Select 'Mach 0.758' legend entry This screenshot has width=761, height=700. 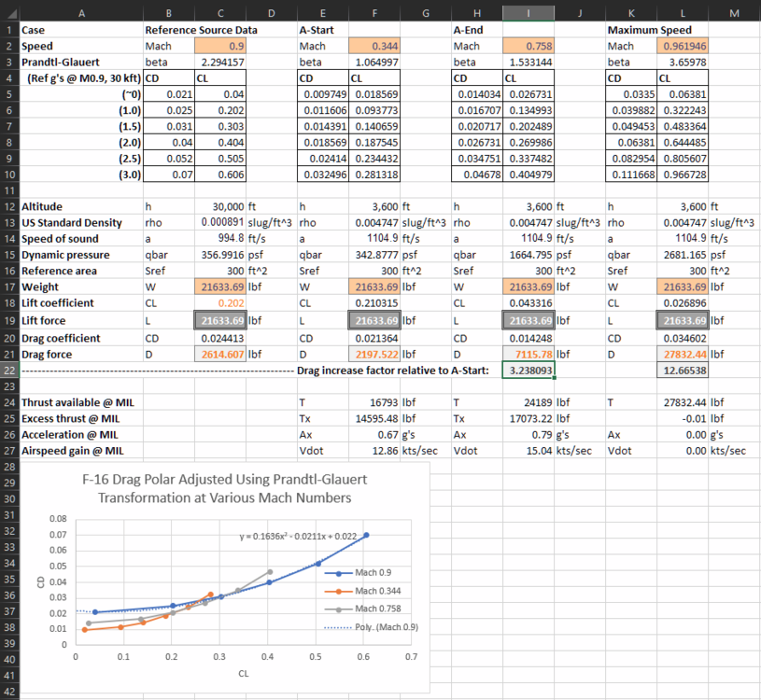[x=363, y=609]
